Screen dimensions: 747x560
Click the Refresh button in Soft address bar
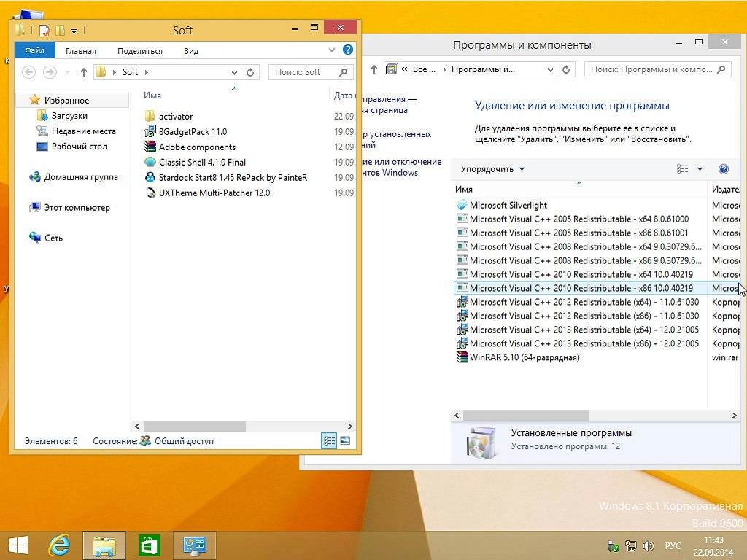point(250,72)
